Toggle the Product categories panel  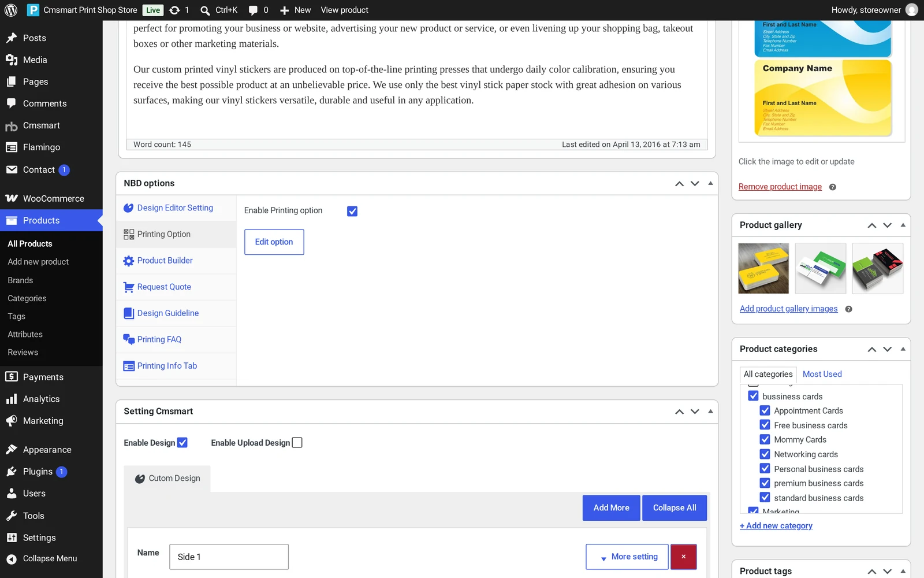(903, 349)
